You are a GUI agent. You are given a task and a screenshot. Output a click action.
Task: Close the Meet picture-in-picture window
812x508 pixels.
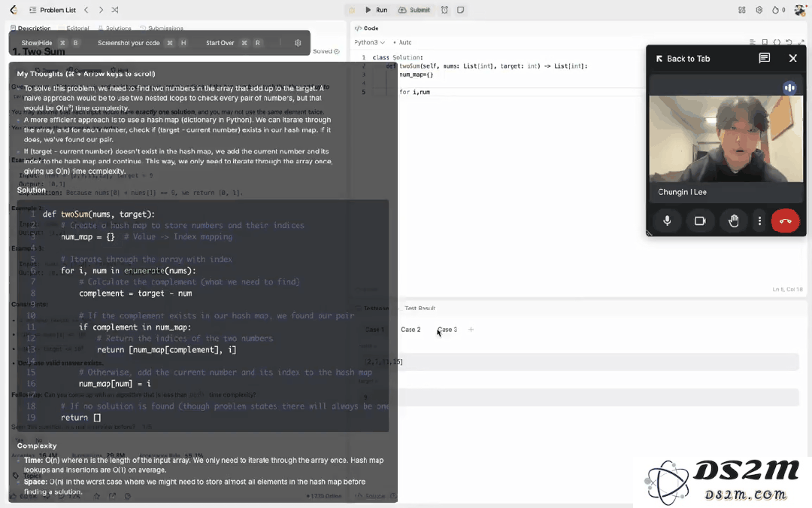(x=793, y=58)
